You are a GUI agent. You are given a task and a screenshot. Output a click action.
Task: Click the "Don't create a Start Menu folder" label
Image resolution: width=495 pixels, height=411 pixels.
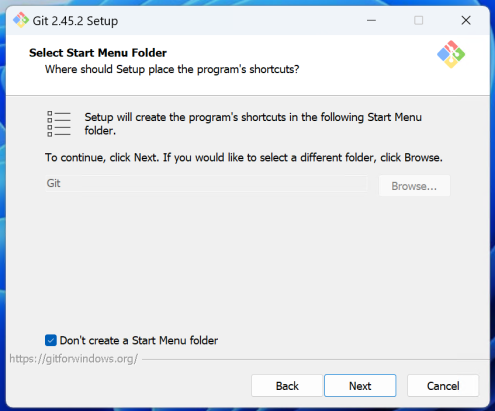pos(139,340)
